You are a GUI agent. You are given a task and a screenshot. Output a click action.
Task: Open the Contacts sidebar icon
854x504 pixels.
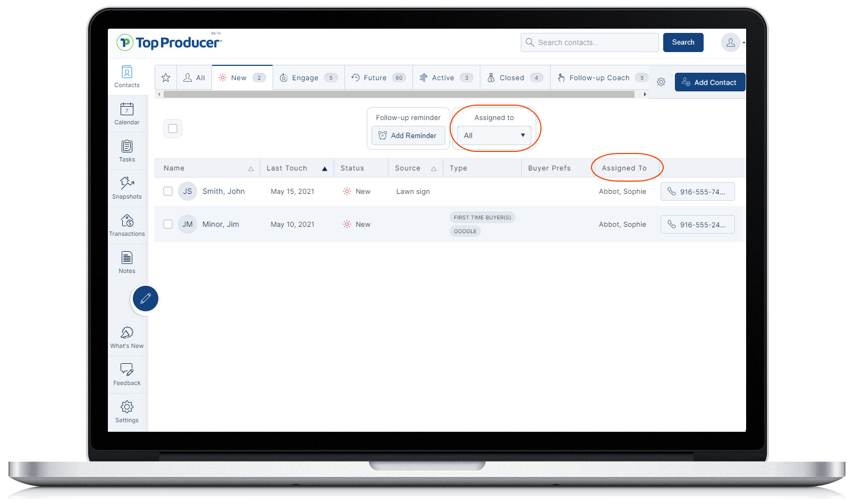[127, 77]
